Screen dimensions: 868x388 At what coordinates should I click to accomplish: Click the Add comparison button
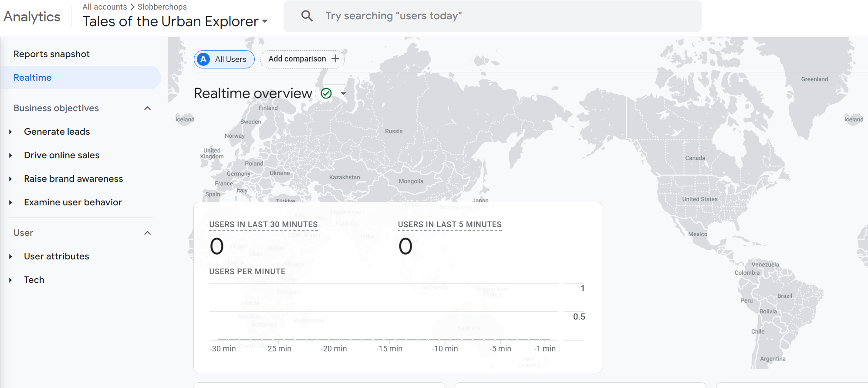tap(302, 59)
